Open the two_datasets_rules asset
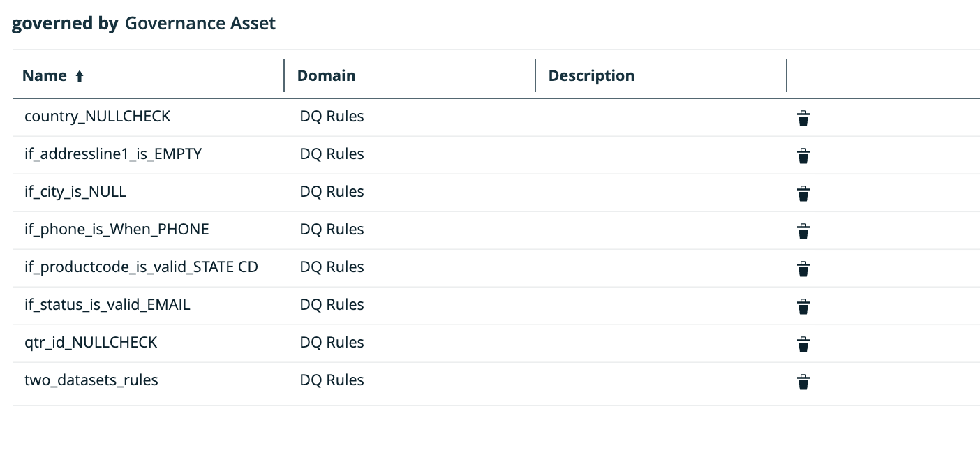This screenshot has height=455, width=980. [91, 380]
